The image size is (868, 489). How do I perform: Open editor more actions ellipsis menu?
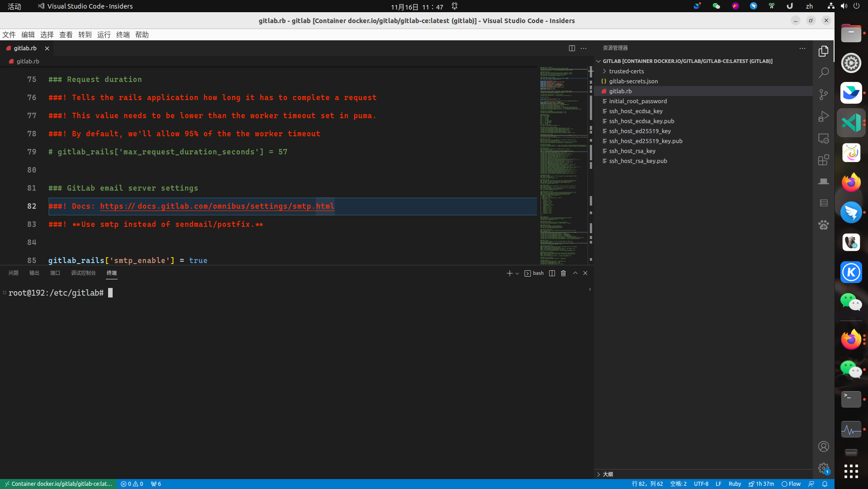583,48
